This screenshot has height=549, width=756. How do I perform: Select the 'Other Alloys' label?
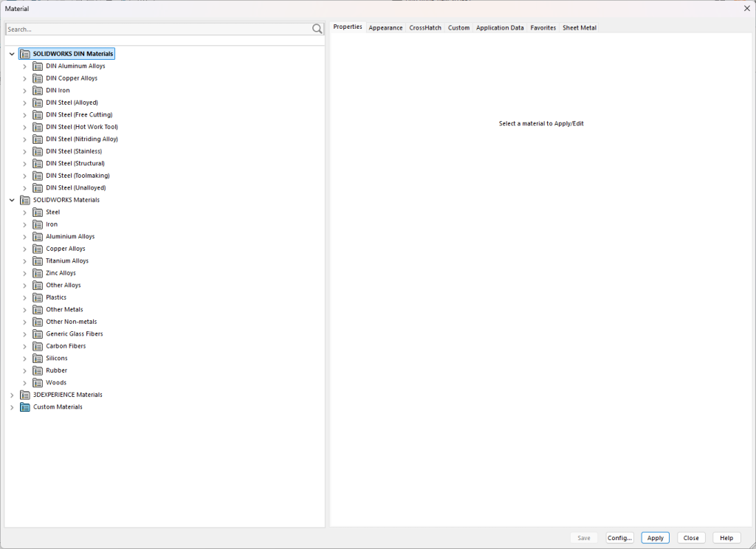click(x=63, y=286)
